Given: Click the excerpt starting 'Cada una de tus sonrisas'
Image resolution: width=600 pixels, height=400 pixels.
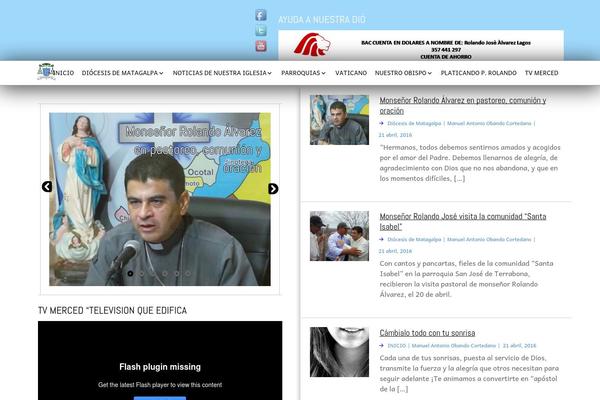Looking at the screenshot, I should pyautogui.click(x=469, y=373).
